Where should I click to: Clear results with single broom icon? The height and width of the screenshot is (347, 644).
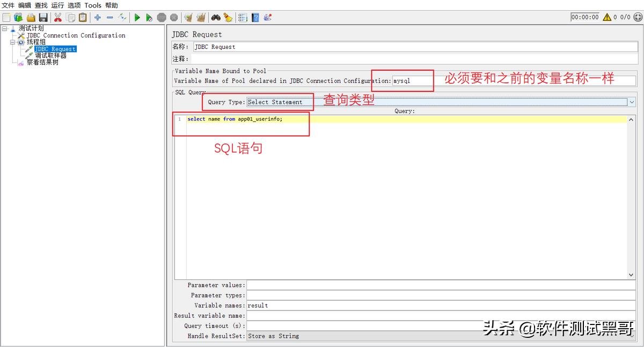point(188,17)
